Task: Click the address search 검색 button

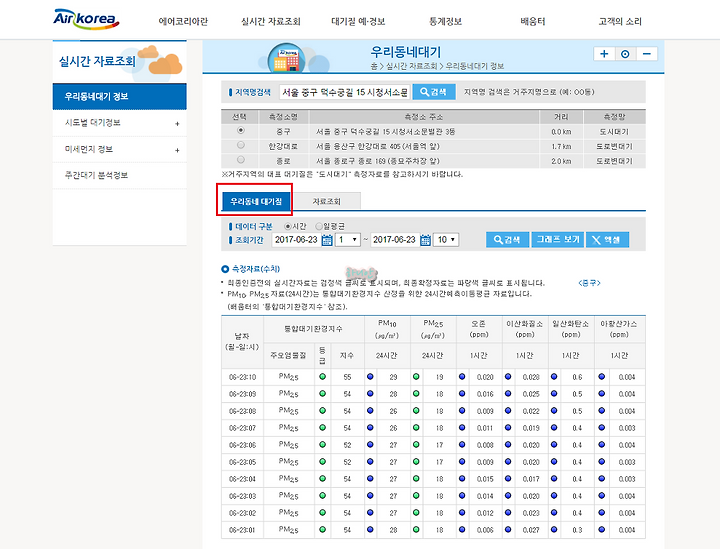Action: click(433, 92)
